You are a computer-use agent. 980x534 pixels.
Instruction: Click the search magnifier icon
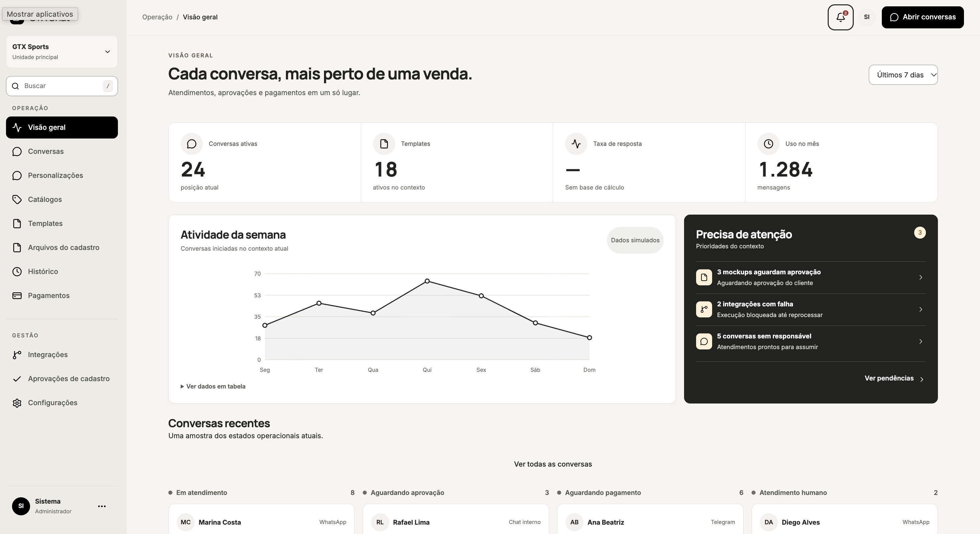[16, 86]
